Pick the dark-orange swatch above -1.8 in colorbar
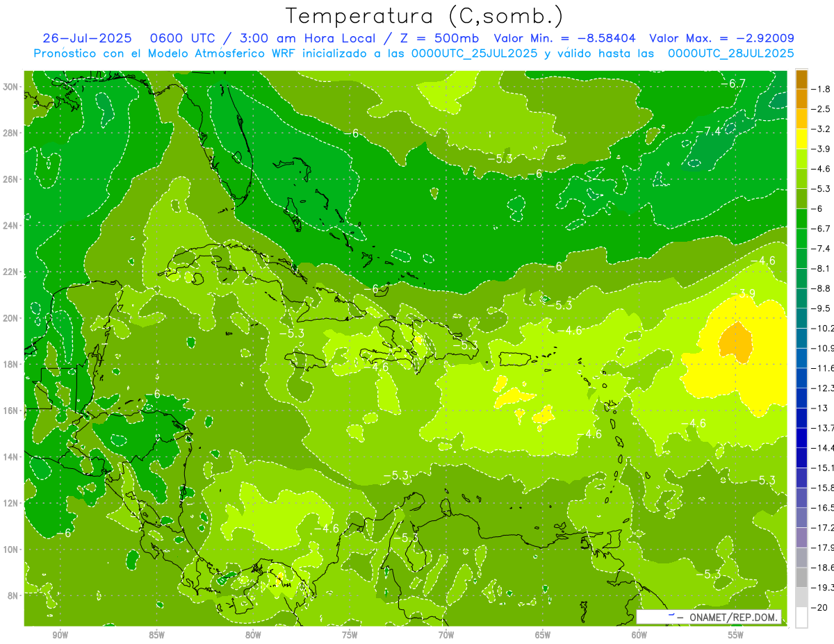Viewport: 834px width, 644px height. click(801, 79)
